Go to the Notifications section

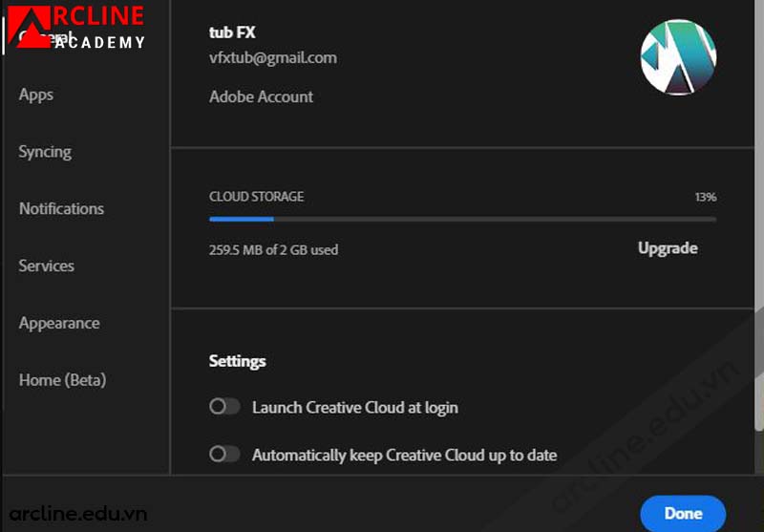(61, 208)
